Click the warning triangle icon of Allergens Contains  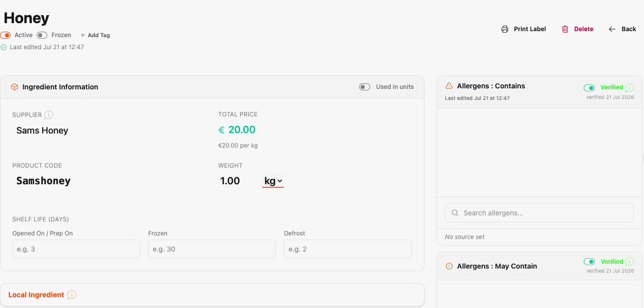(449, 86)
